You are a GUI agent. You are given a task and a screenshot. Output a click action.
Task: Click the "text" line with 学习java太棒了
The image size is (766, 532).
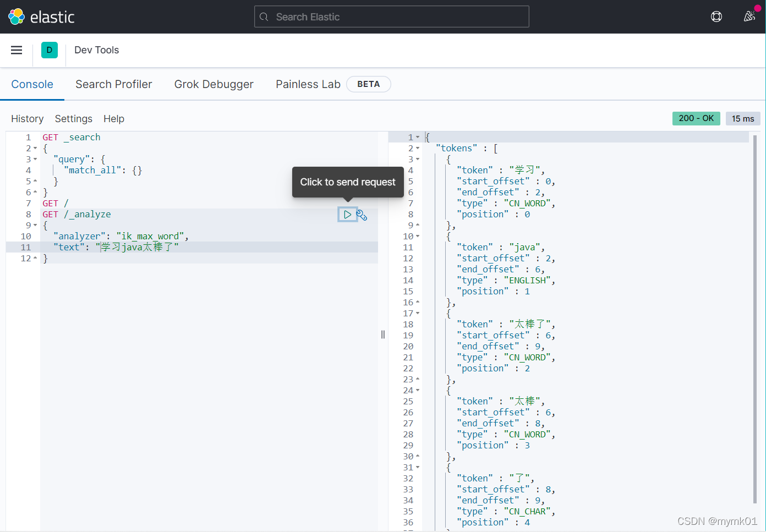click(x=116, y=248)
